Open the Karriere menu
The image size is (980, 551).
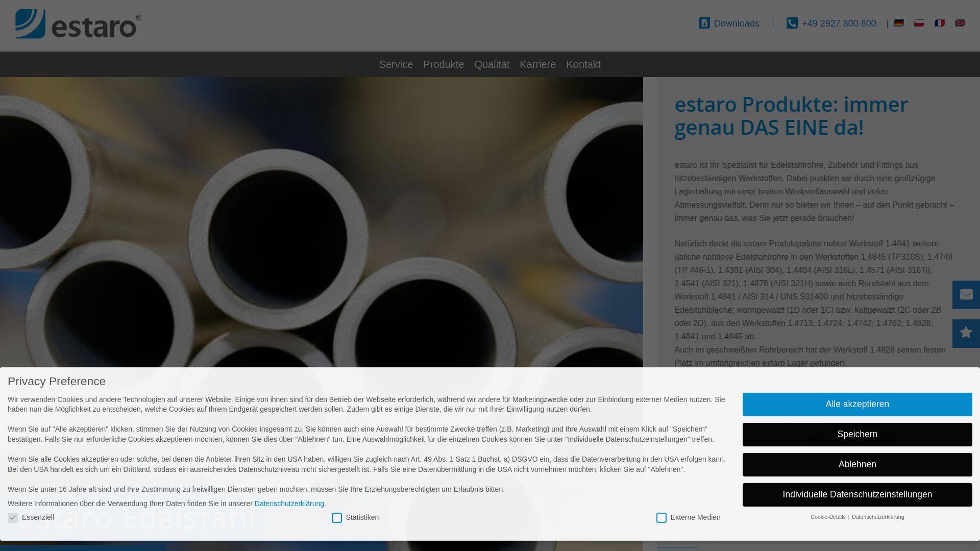coord(537,64)
